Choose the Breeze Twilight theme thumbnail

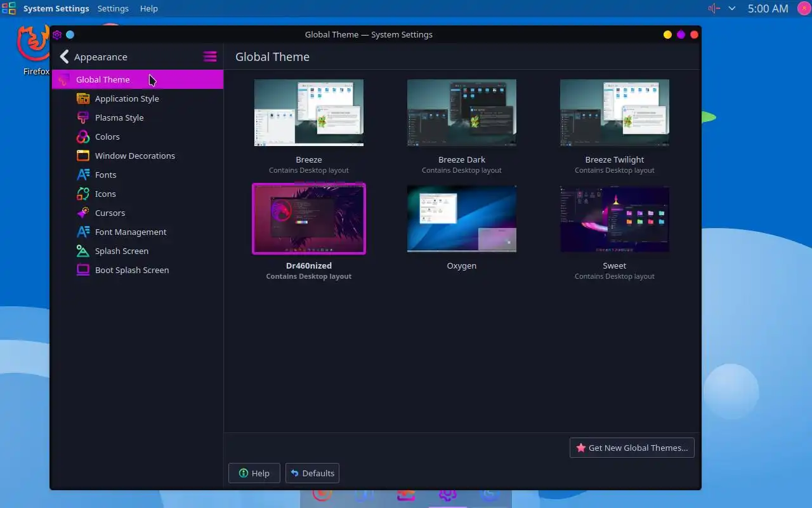coord(615,113)
